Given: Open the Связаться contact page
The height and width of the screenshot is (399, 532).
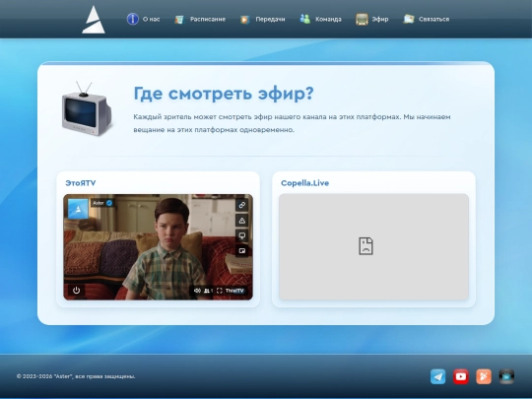Looking at the screenshot, I should [x=433, y=20].
